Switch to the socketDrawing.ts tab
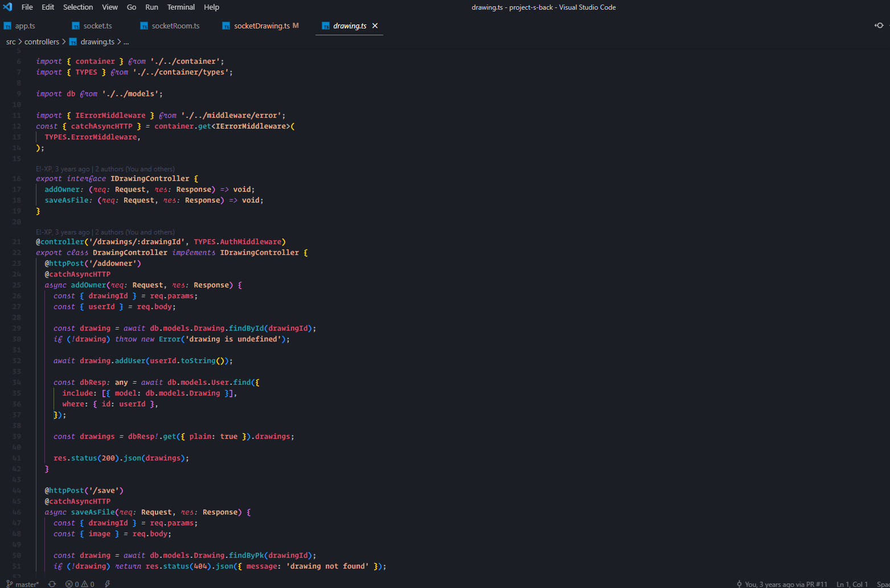The image size is (890, 588). (x=262, y=26)
